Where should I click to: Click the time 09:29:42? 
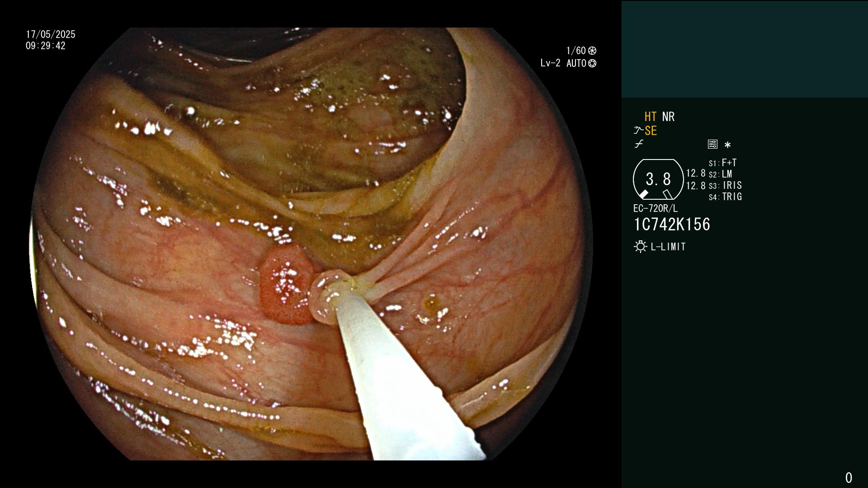point(46,46)
